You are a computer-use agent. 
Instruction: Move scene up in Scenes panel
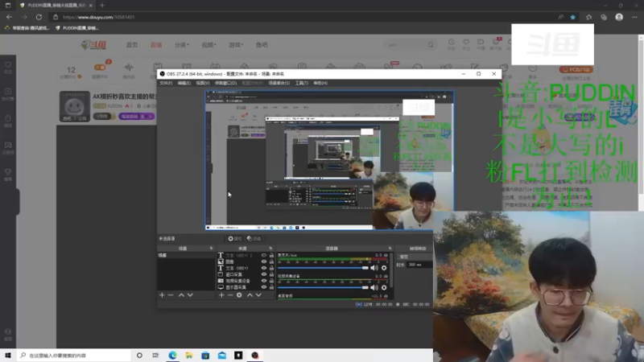coord(181,295)
